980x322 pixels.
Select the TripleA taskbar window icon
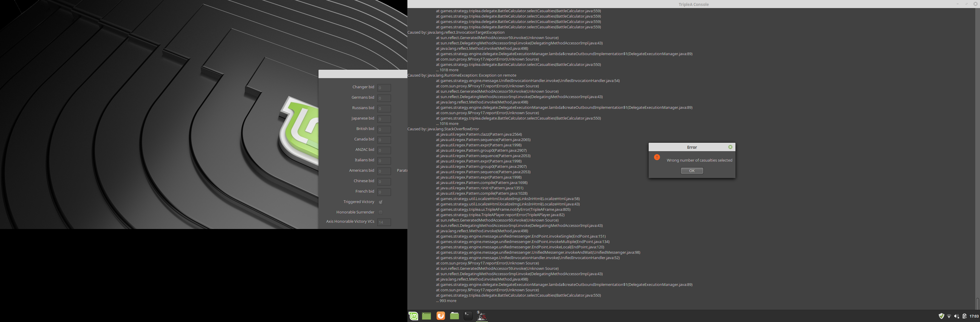pos(482,316)
